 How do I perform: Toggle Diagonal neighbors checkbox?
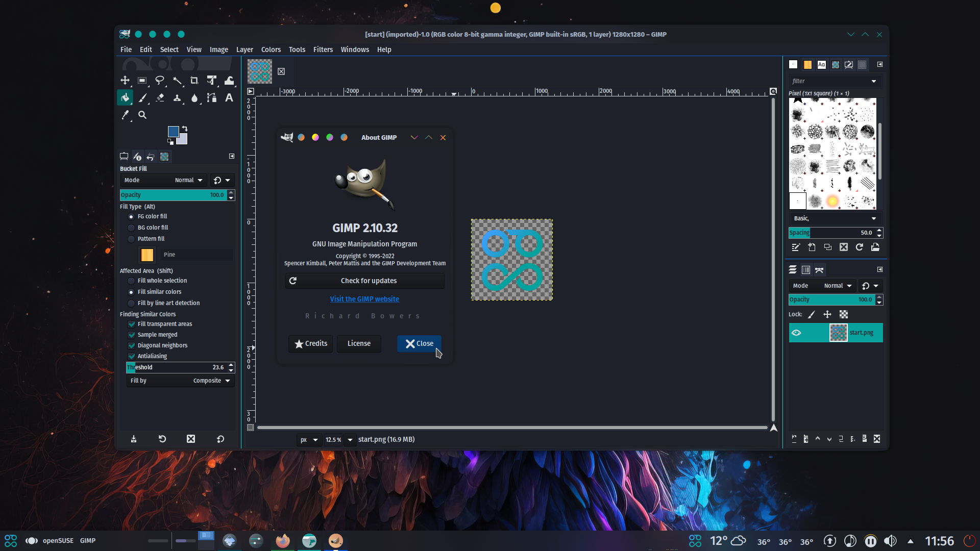click(132, 346)
